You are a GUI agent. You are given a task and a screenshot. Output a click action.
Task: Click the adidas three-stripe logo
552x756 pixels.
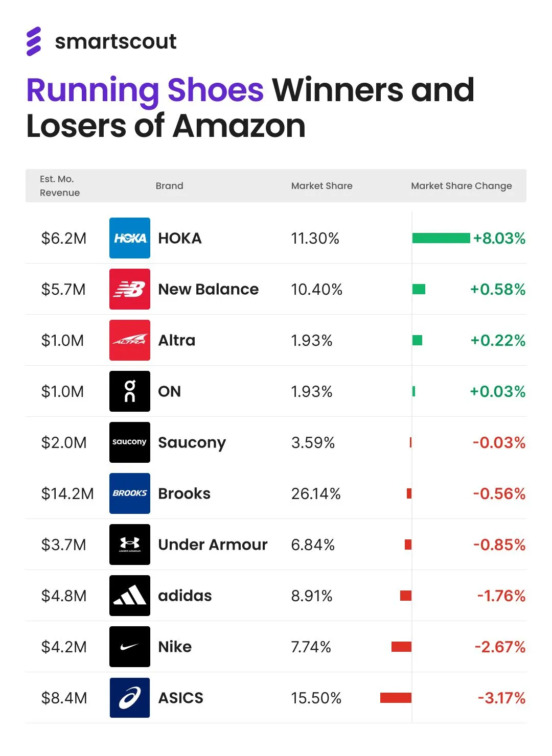pos(130,596)
